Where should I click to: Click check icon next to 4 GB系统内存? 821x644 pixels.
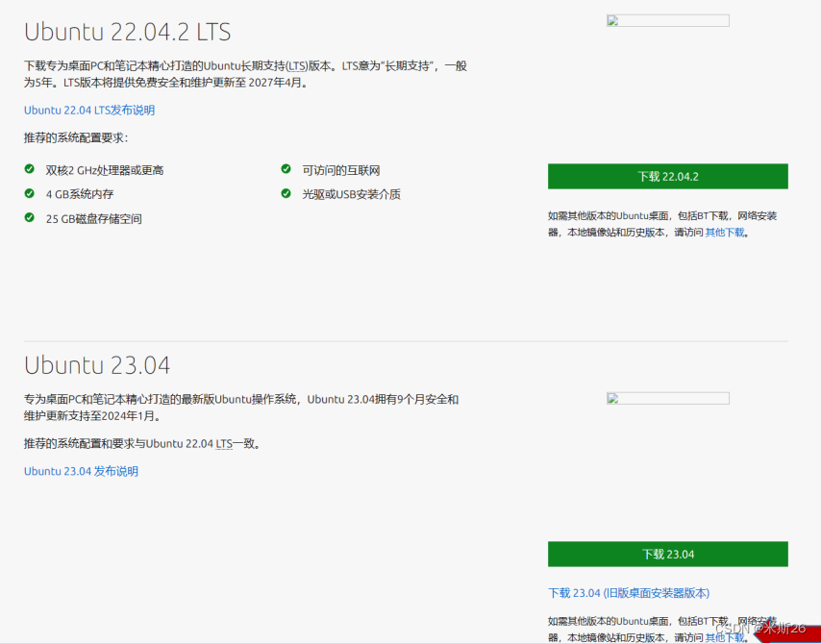(x=29, y=193)
